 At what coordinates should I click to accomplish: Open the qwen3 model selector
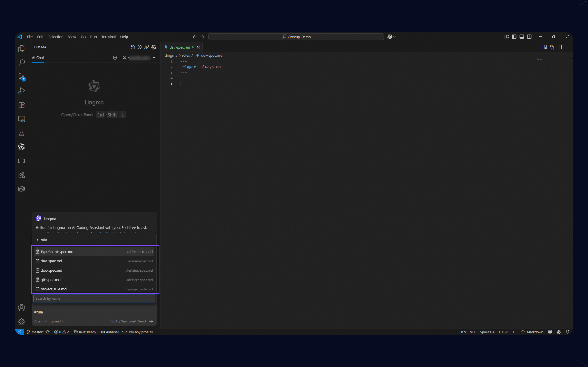(x=57, y=321)
